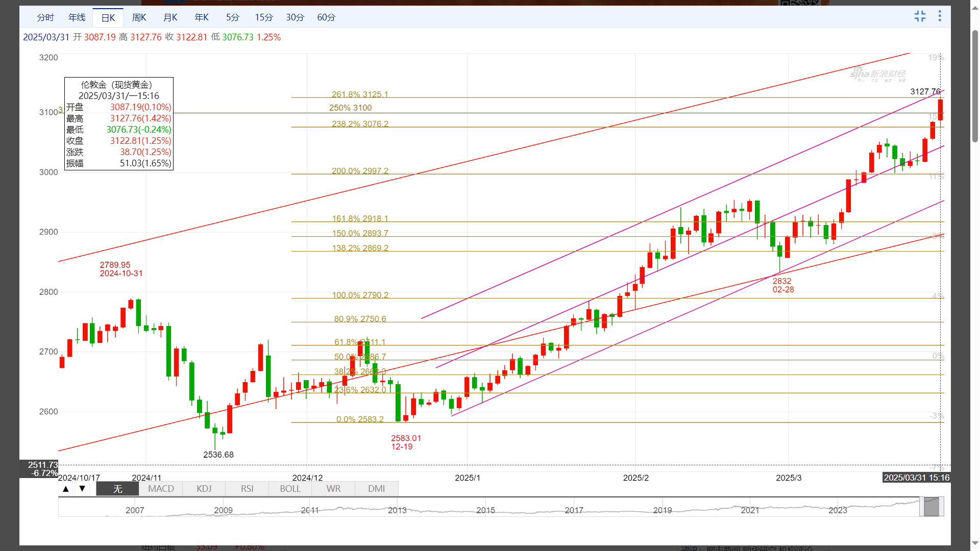Screen dimensions: 980x551
Task: Turn on the WR indicator
Action: [x=333, y=489]
